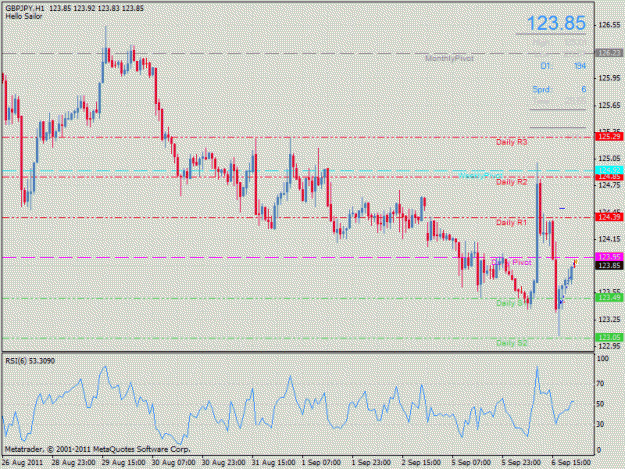Image resolution: width=625 pixels, height=469 pixels.
Task: Click the '30 Aug 07:00' time axis label
Action: click(x=173, y=463)
